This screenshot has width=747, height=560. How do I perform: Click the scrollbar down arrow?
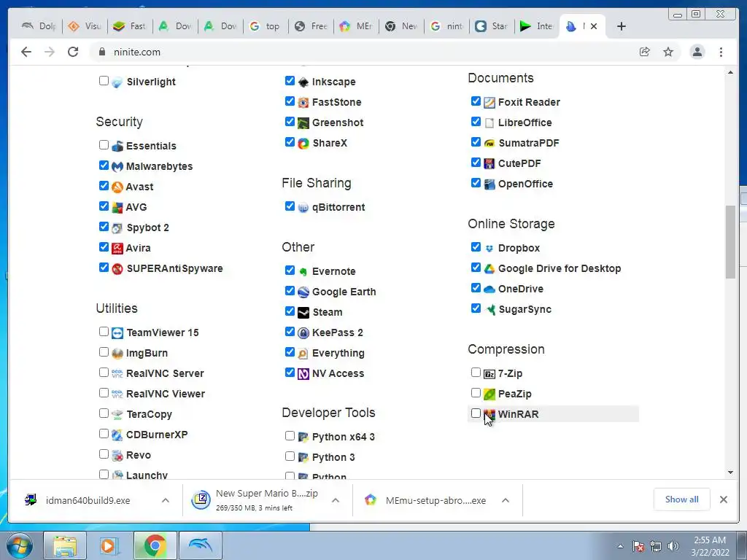click(x=730, y=472)
